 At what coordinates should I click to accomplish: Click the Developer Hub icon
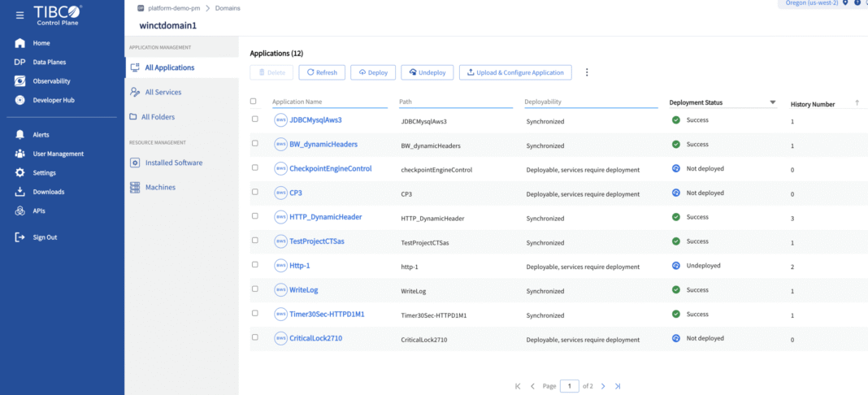coord(20,100)
